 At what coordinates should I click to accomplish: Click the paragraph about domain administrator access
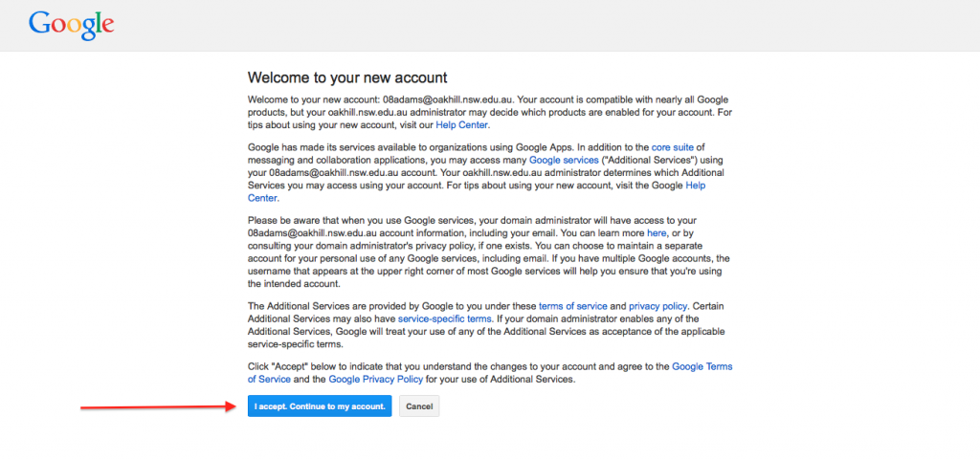(490, 252)
